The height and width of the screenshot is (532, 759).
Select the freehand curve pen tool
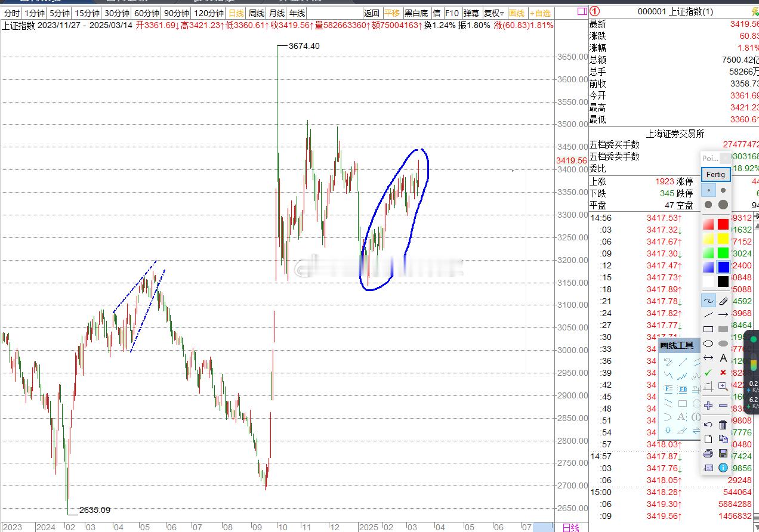pos(708,301)
